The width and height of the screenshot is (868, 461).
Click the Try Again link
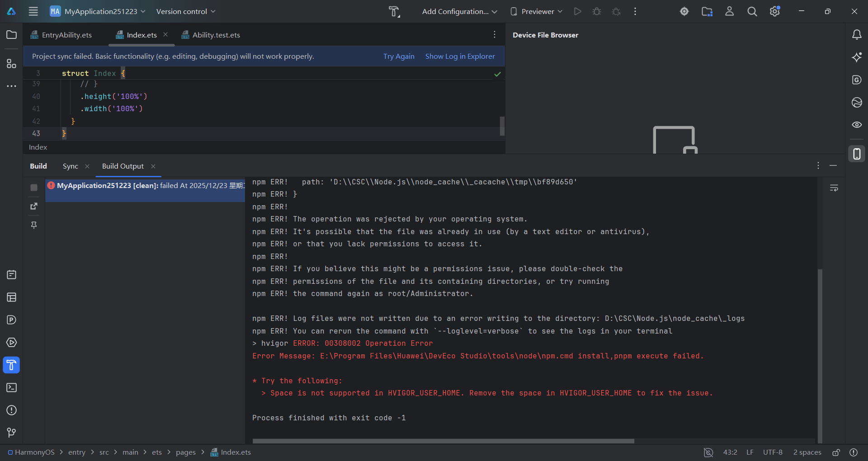[x=398, y=56]
